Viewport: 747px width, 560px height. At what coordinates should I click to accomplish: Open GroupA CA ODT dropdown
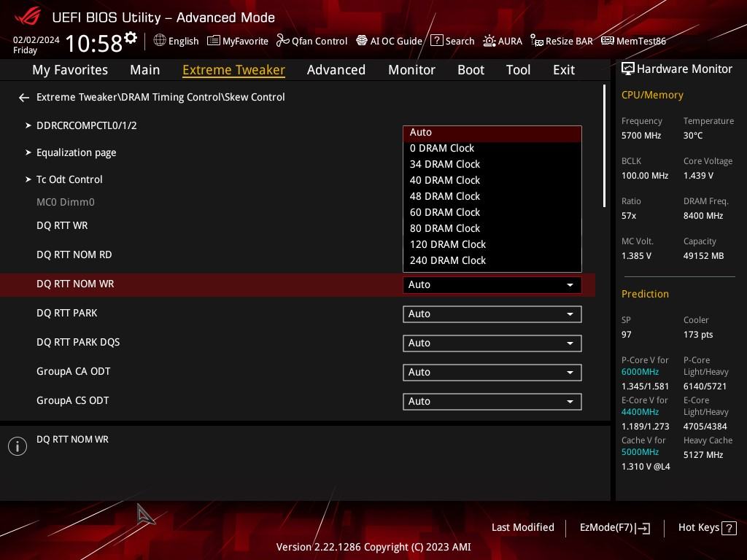click(x=492, y=373)
